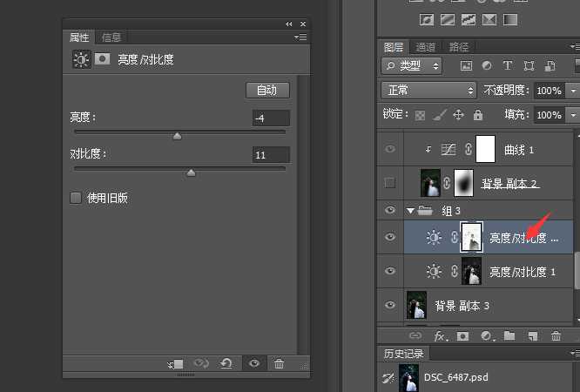Viewport: 580px width, 392px height.
Task: Click the add layer style fx icon
Action: pos(442,335)
